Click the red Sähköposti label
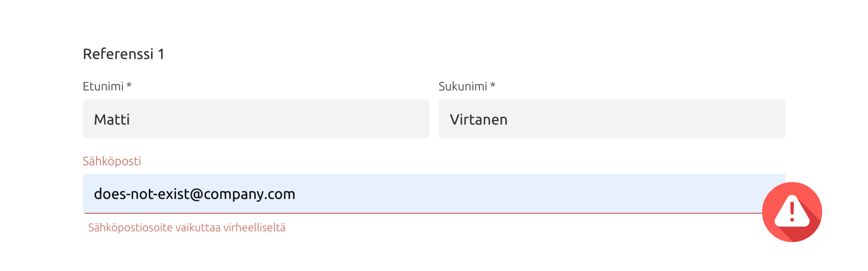This screenshot has height=271, width=868. pos(112,161)
